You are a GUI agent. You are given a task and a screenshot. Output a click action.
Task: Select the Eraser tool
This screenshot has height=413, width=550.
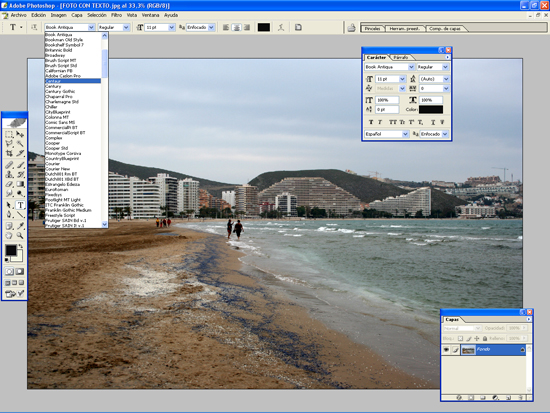pyautogui.click(x=9, y=184)
